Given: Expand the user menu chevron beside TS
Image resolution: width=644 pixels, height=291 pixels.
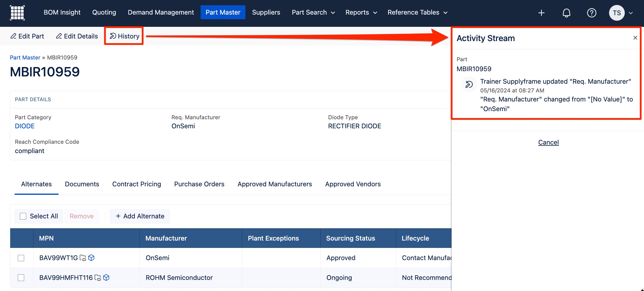Looking at the screenshot, I should tap(631, 13).
